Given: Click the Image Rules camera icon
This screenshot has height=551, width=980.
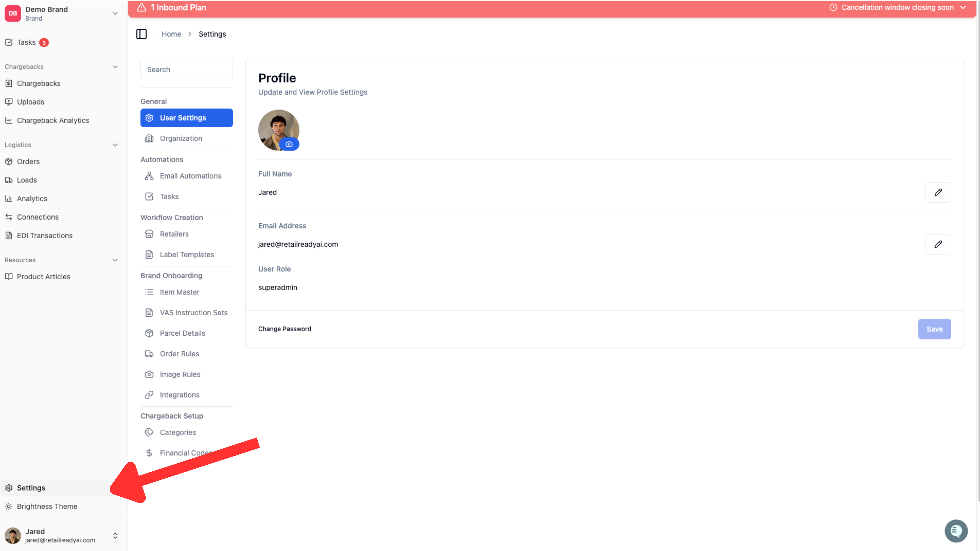Looking at the screenshot, I should [149, 374].
